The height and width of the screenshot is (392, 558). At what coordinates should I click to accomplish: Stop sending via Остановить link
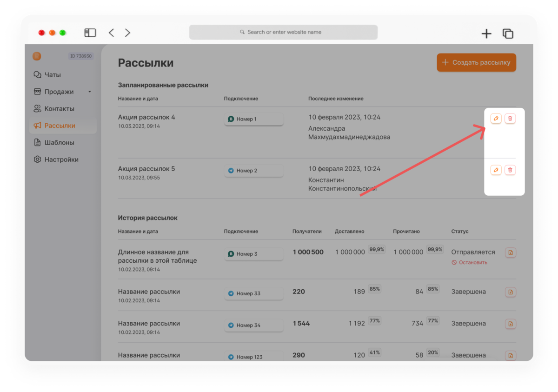470,262
